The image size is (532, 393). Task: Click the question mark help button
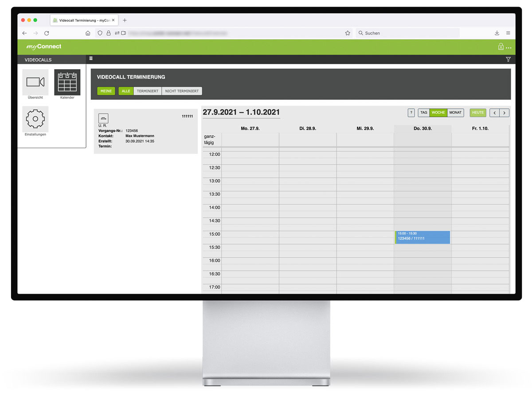(x=411, y=113)
